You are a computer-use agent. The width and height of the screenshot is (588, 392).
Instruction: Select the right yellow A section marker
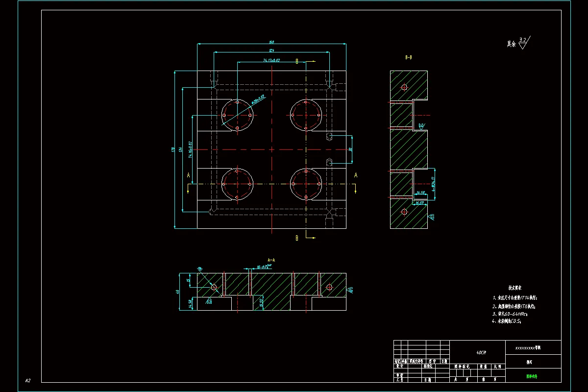(356, 175)
